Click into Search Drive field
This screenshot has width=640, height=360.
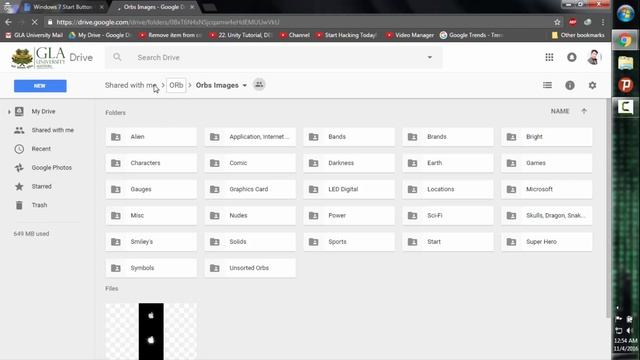pos(273,58)
